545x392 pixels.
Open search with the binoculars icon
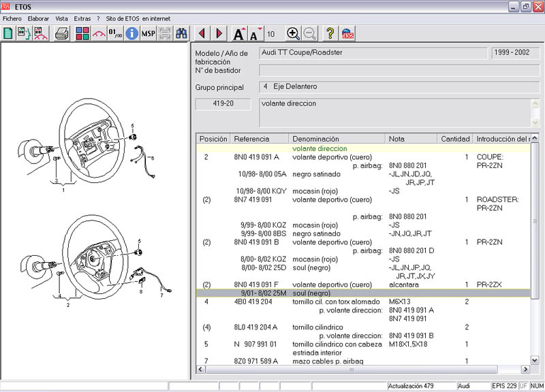coord(181,33)
